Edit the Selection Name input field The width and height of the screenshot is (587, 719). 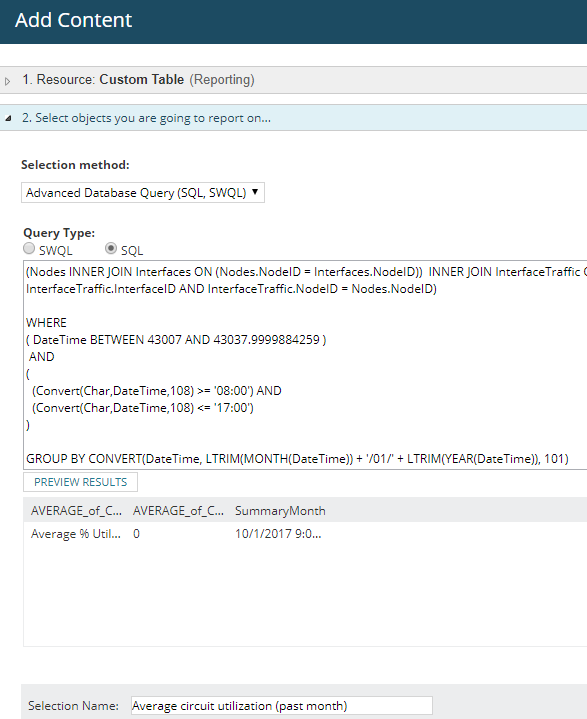(x=282, y=705)
